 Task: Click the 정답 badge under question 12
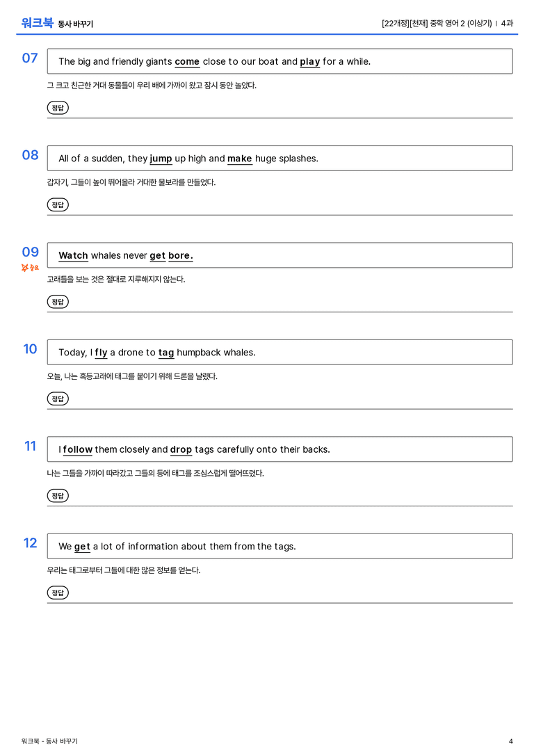point(58,592)
